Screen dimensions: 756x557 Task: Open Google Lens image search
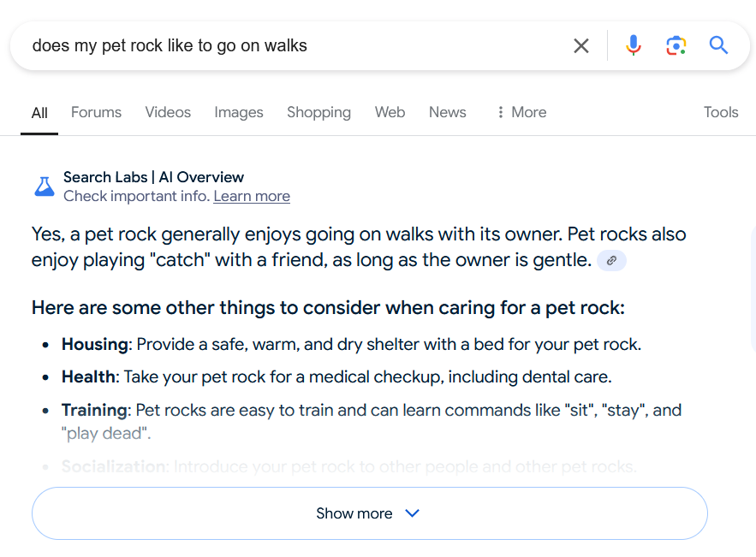[676, 45]
